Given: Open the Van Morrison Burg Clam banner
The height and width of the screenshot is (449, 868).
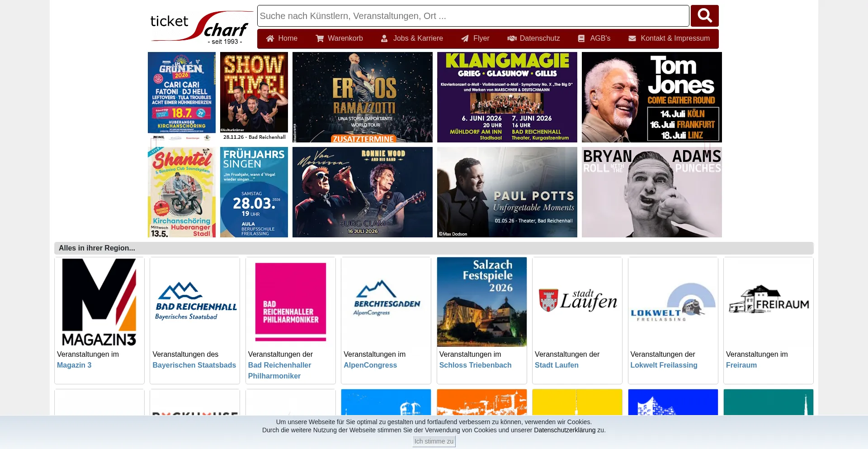Looking at the screenshot, I should coord(363,192).
